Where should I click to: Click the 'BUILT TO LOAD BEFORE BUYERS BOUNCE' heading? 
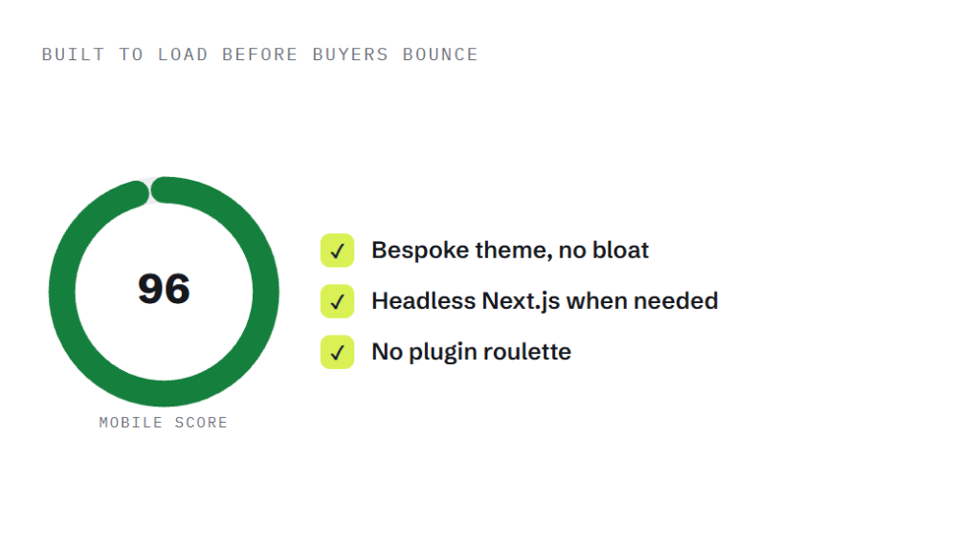point(260,55)
